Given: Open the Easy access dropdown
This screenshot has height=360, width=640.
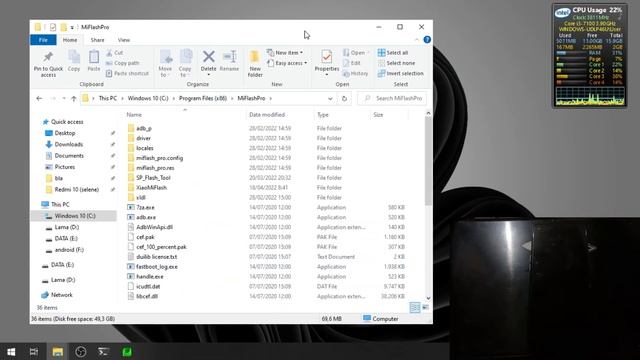Looking at the screenshot, I should [287, 63].
